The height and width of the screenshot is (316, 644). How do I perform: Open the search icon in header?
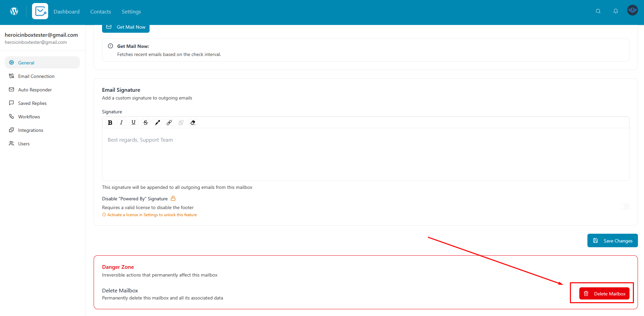coord(598,11)
